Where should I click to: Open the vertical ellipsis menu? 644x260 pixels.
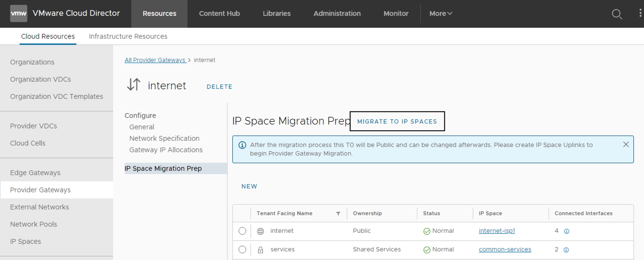coord(640,13)
